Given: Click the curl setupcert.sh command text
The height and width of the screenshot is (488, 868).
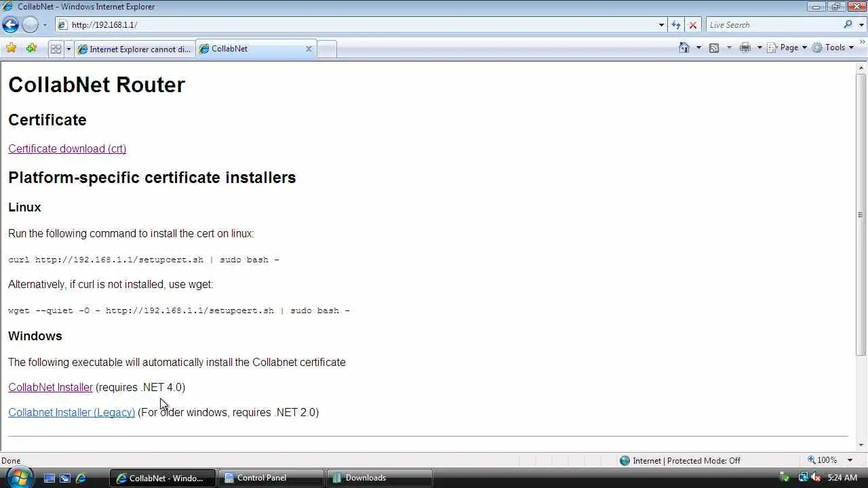Looking at the screenshot, I should [x=144, y=260].
